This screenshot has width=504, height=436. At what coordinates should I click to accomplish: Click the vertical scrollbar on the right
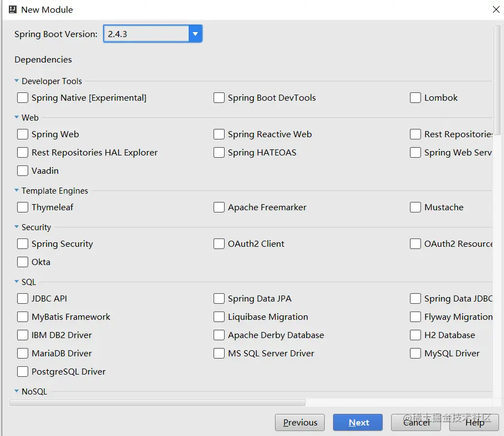[x=497, y=77]
